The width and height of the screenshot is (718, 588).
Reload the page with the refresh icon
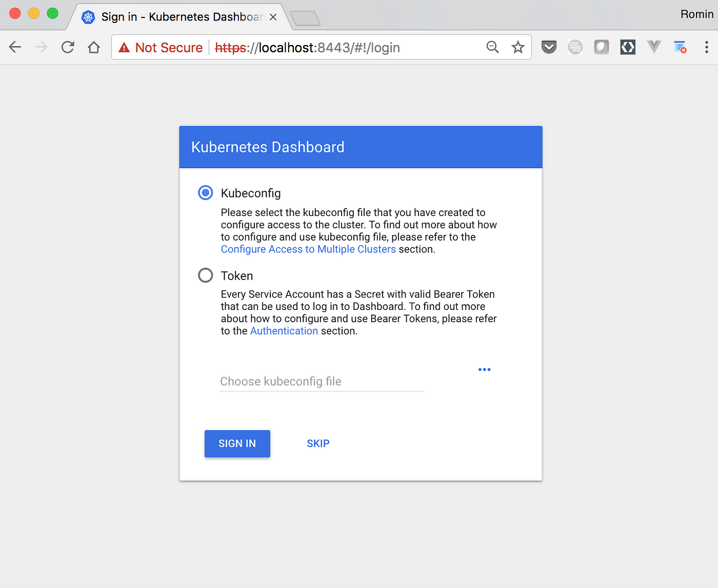[x=68, y=47]
